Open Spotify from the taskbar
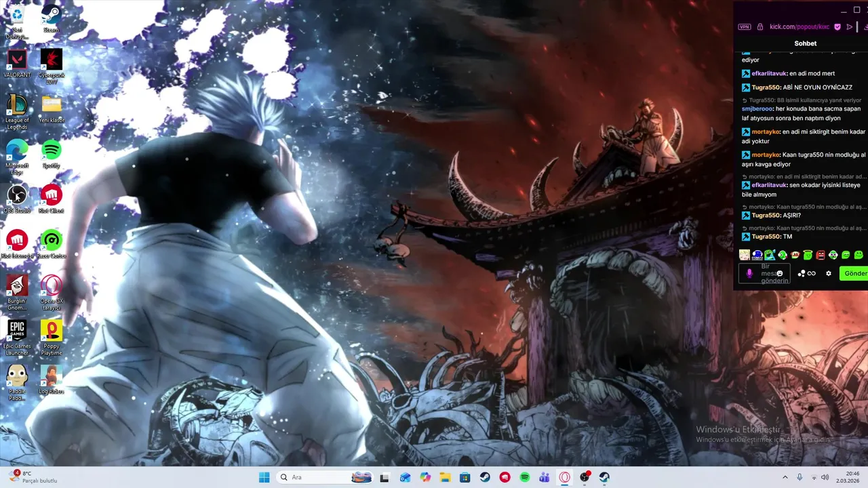868x488 pixels. (x=524, y=477)
